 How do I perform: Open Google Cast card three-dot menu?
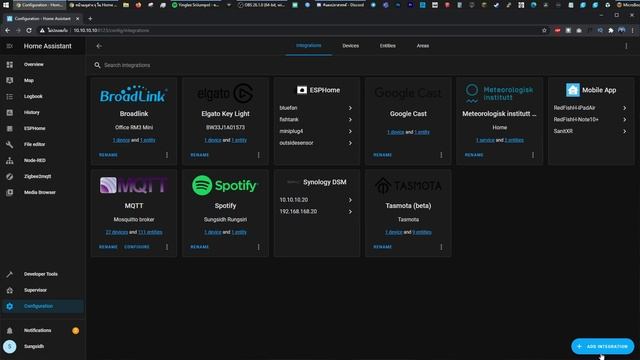click(441, 155)
